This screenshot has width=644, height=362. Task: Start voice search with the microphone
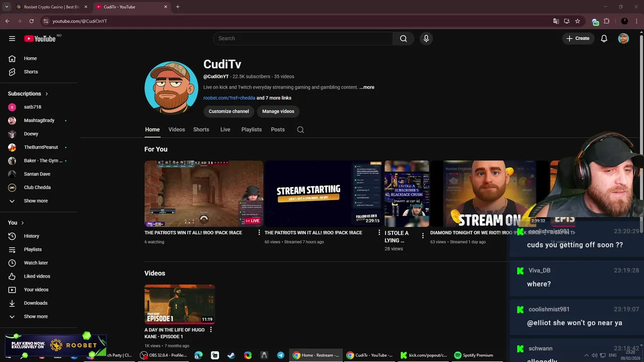coord(426,39)
